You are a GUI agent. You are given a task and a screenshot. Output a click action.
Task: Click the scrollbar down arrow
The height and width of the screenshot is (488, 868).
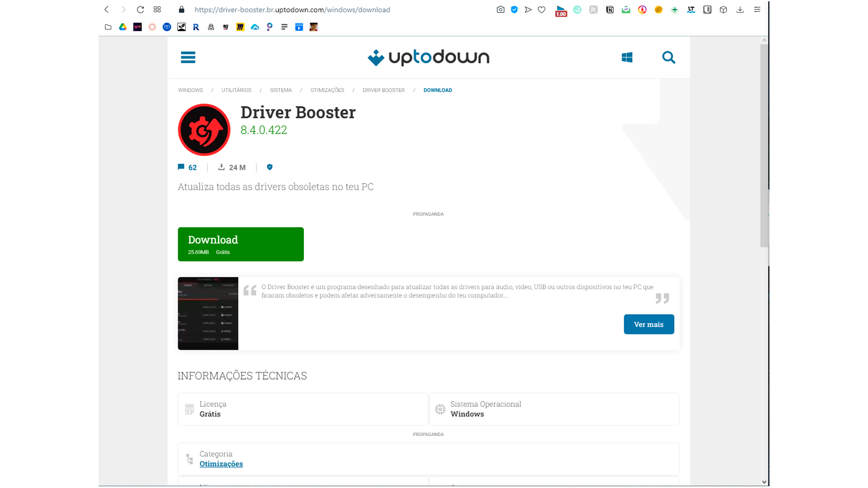(x=764, y=482)
